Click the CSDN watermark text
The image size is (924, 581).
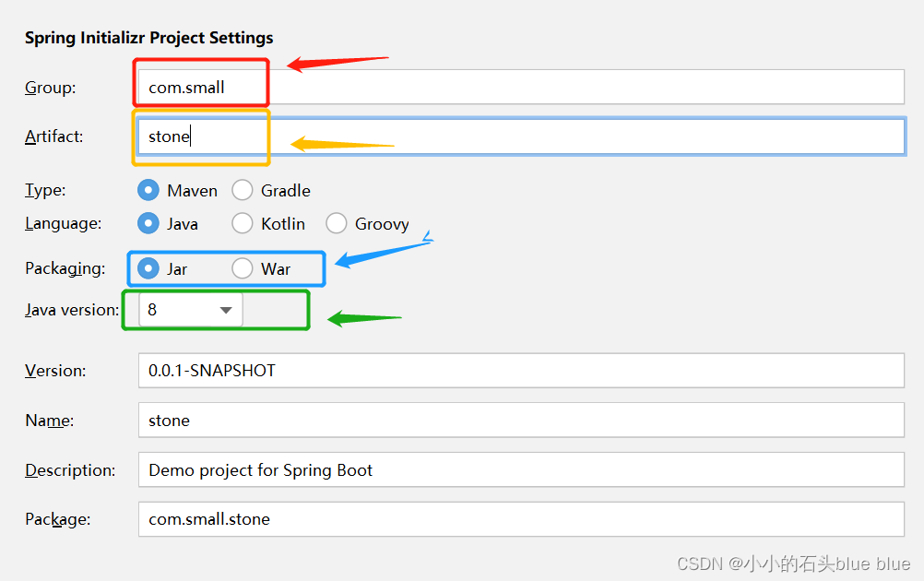click(x=793, y=563)
